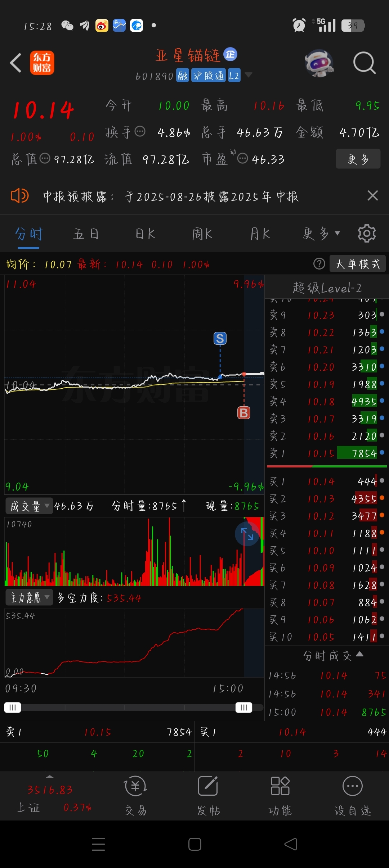Tap the blue S sell marker
The width and height of the screenshot is (389, 868).
point(220,338)
